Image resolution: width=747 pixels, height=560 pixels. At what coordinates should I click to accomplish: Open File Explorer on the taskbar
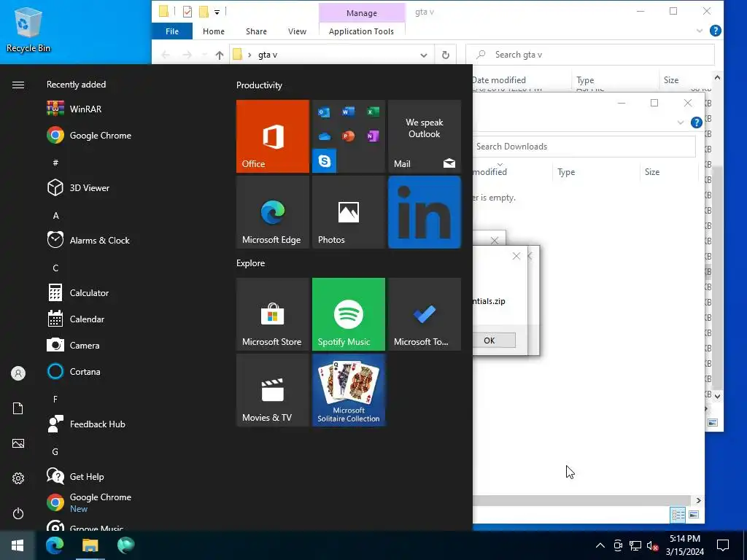pyautogui.click(x=90, y=545)
